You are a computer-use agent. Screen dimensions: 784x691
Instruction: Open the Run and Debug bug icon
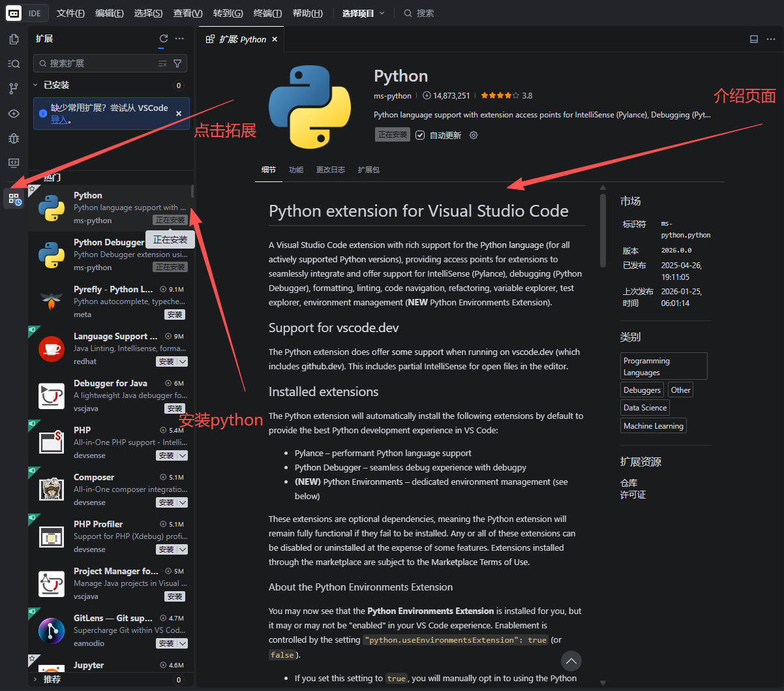[x=14, y=138]
